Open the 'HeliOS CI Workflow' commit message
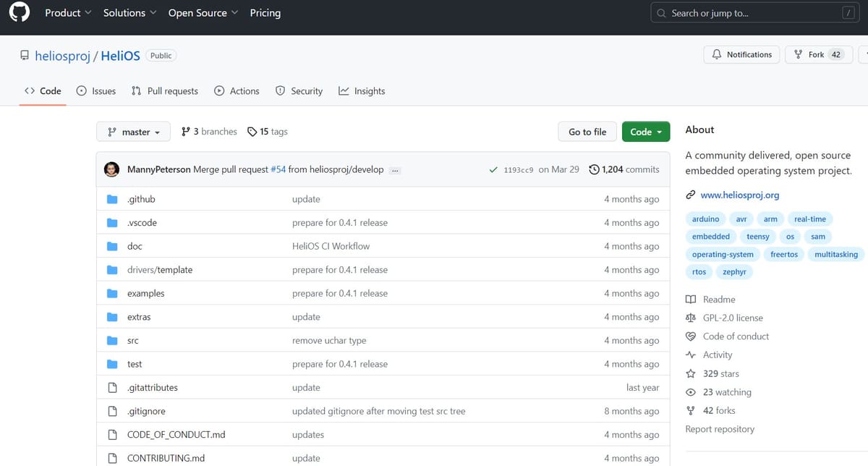Viewport: 868px width, 466px height. [x=331, y=246]
